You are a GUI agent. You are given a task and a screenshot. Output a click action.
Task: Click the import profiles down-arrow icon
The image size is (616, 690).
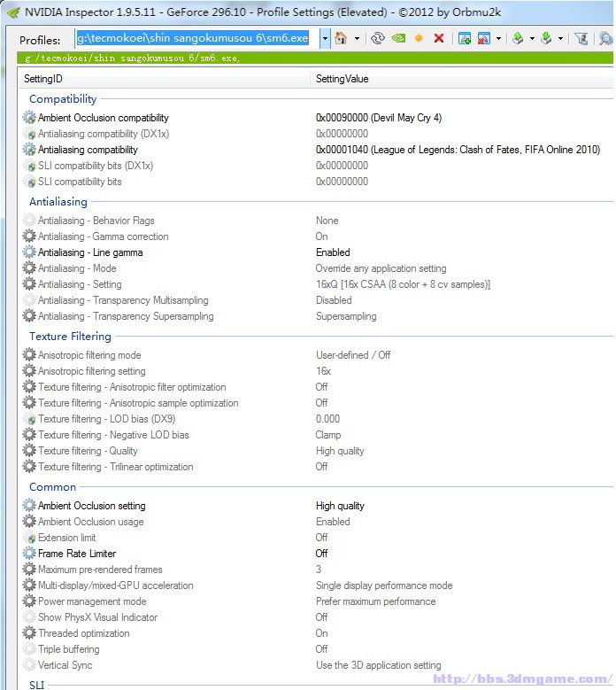click(x=547, y=38)
